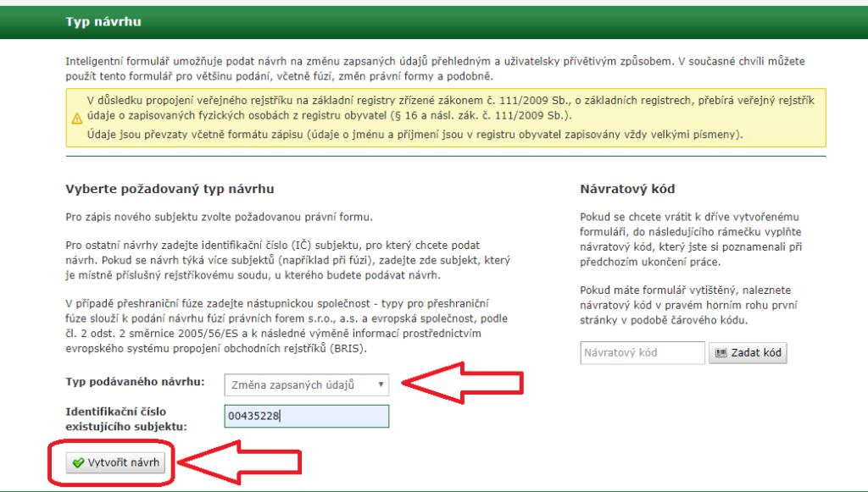Click the green Typ návrhu header bar
The width and height of the screenshot is (868, 492).
(x=434, y=21)
